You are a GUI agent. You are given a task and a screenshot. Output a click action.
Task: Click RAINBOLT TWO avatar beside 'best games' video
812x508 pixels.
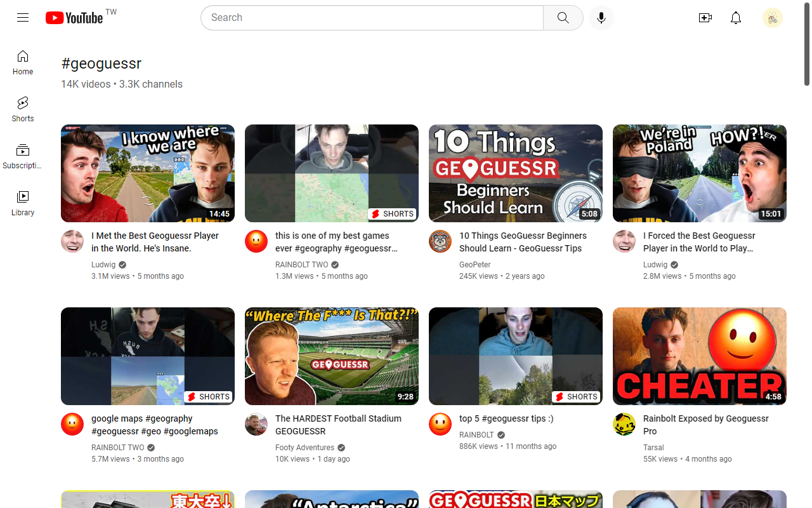256,241
